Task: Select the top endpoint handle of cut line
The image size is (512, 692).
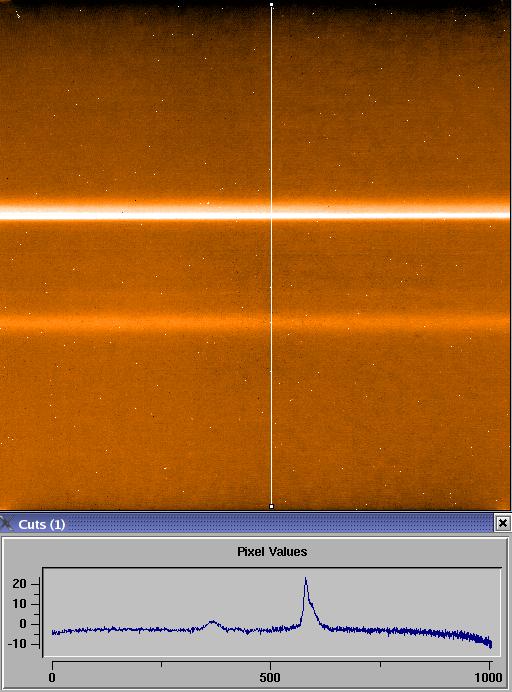Action: pyautogui.click(x=271, y=5)
